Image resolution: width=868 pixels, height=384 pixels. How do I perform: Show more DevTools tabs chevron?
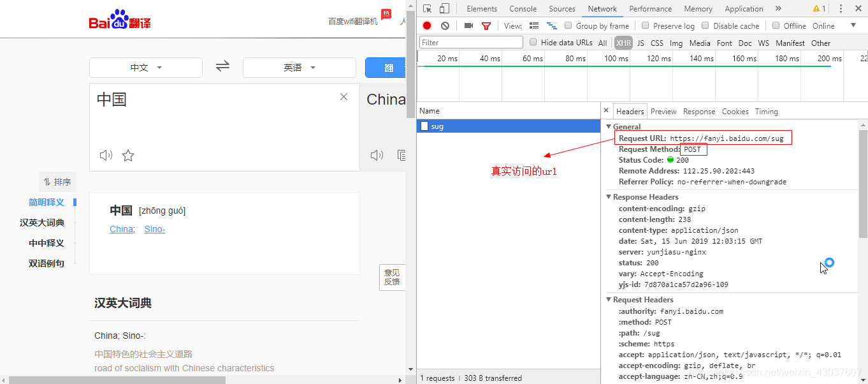778,9
